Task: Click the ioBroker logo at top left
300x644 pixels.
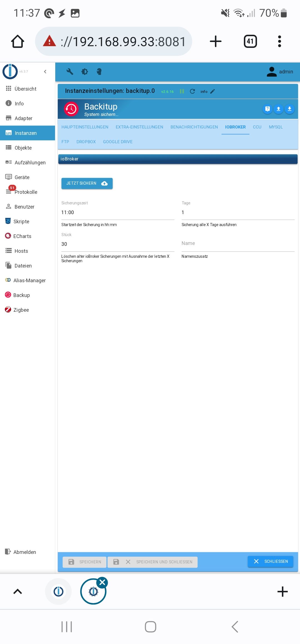Action: (10, 71)
